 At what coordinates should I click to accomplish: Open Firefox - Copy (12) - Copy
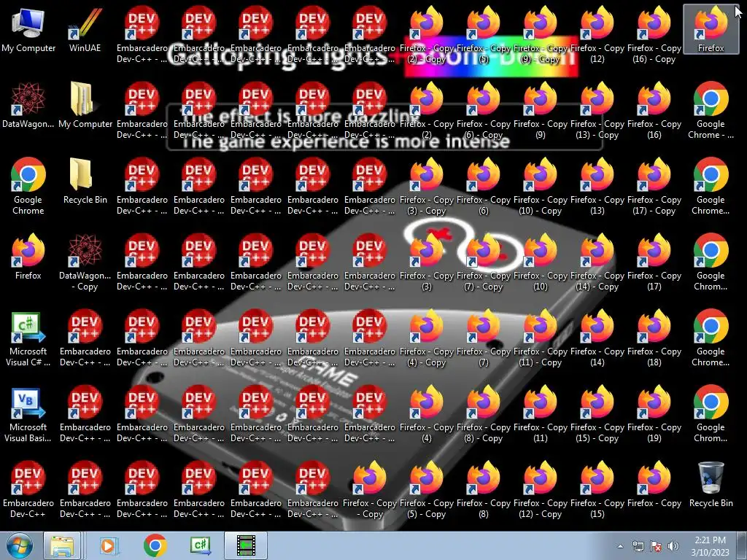point(540,490)
